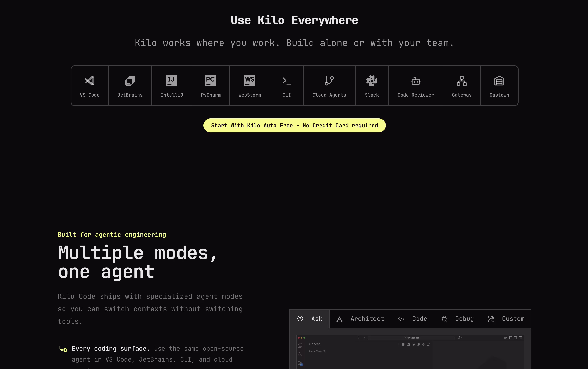
Task: Open the profile account icon in Kilo Code panel
Action: [418, 344]
